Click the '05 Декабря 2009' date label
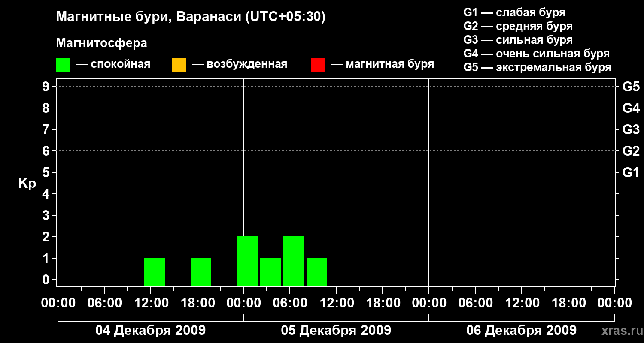 click(x=336, y=331)
